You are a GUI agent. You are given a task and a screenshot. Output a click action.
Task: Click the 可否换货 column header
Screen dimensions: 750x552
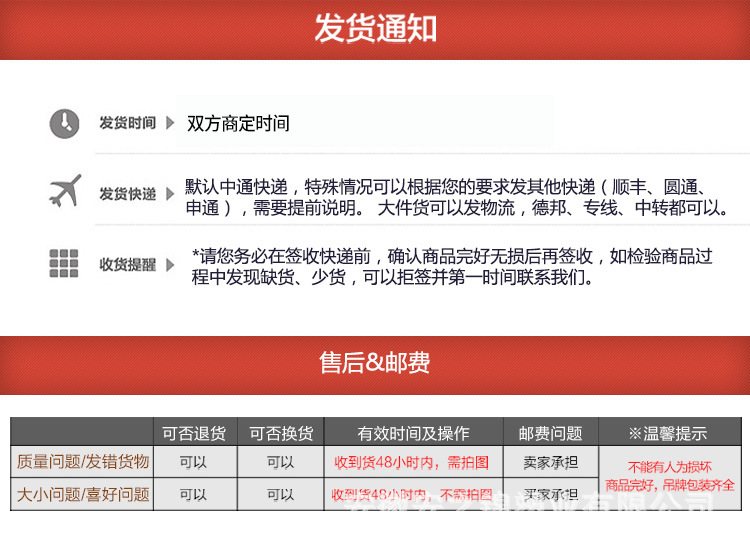tap(281, 433)
